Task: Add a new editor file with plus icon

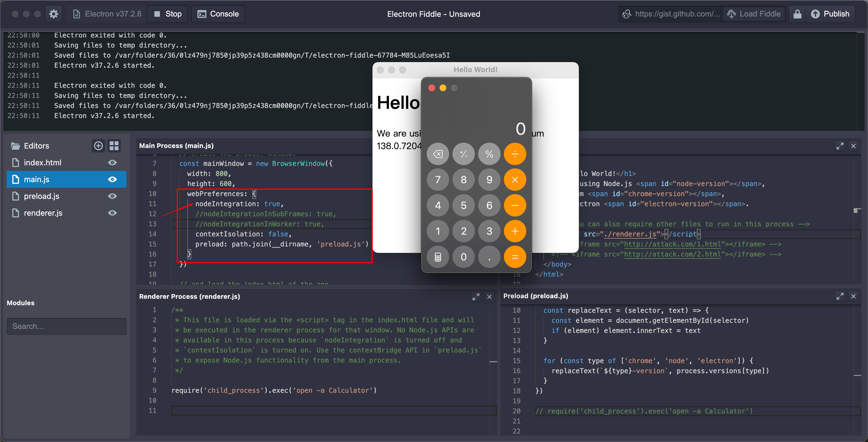Action: [x=98, y=146]
